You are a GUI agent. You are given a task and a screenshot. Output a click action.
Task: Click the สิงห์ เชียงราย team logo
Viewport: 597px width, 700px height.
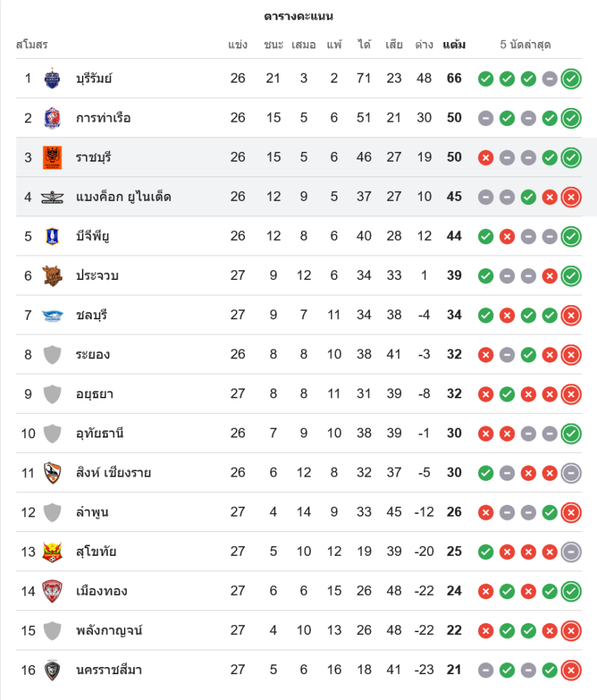(x=52, y=472)
